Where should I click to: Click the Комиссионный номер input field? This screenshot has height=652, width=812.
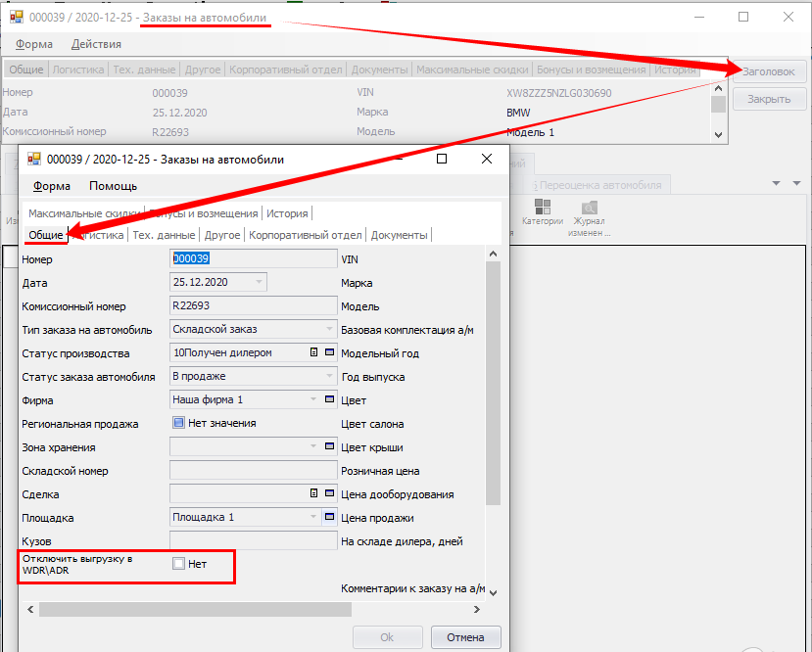point(253,305)
